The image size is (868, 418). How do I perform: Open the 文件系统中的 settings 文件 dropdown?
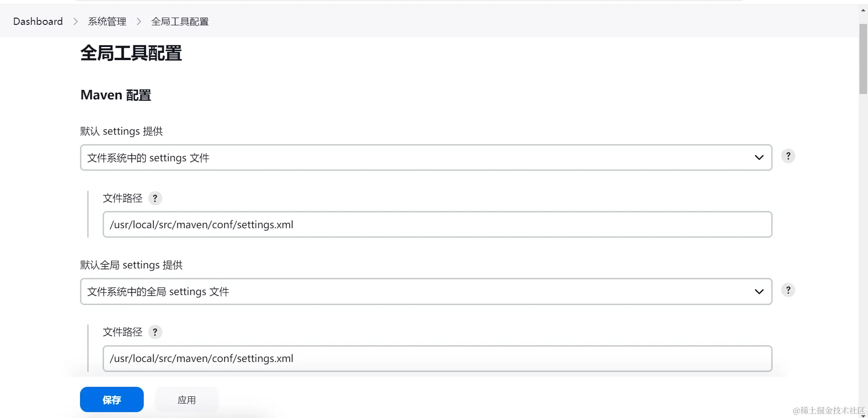click(x=425, y=158)
